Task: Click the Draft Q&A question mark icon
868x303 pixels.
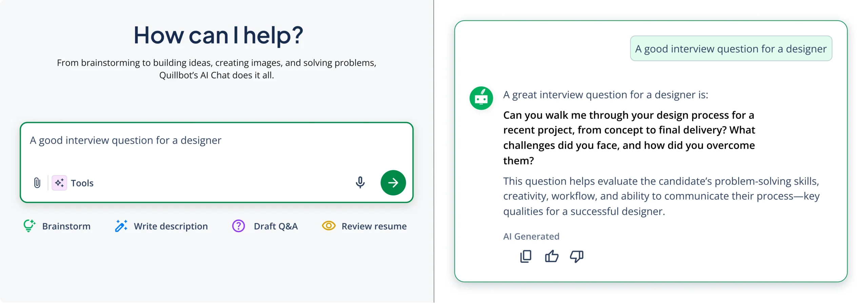Action: click(238, 226)
